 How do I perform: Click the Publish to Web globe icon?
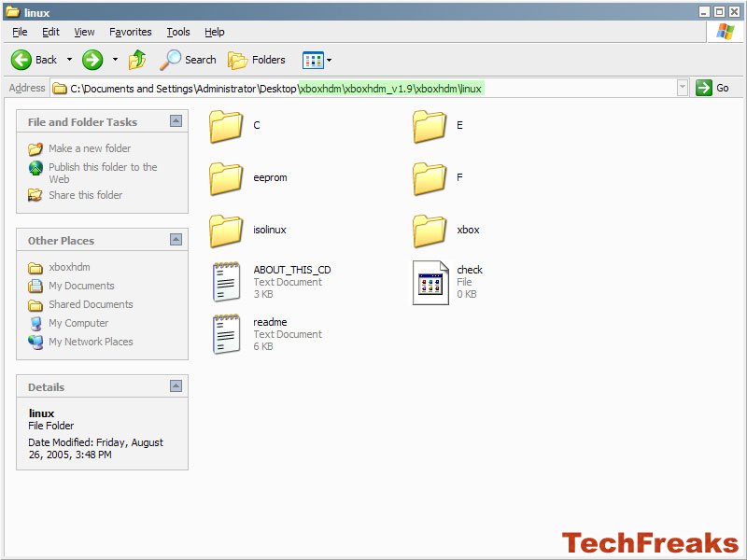[x=35, y=168]
